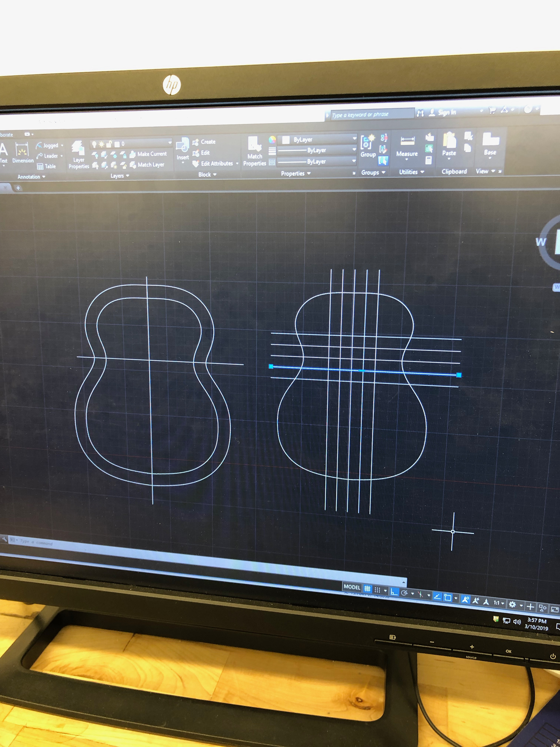Open linetype ByLayer dropdown

pos(317,161)
